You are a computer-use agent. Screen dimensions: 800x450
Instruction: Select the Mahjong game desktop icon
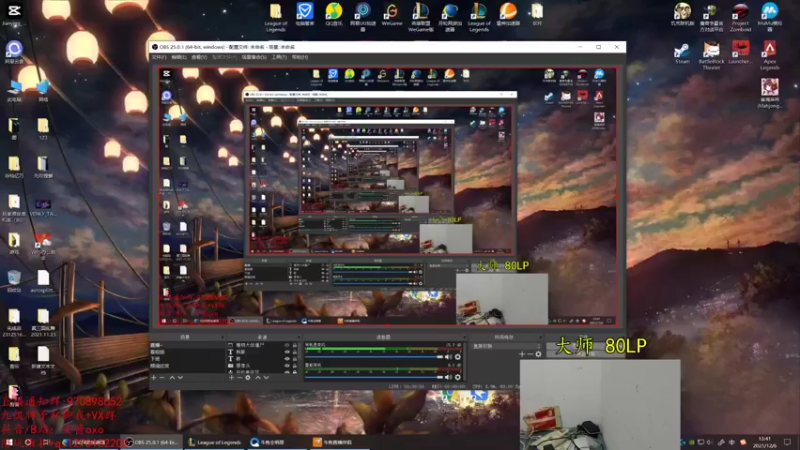point(769,93)
